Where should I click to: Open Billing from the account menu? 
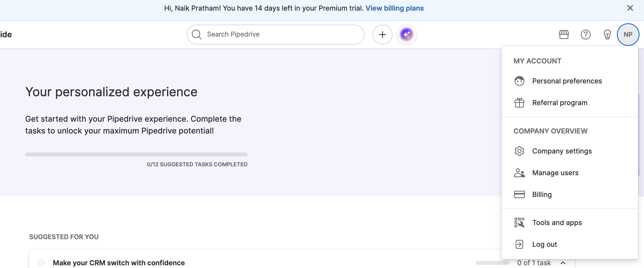[542, 194]
